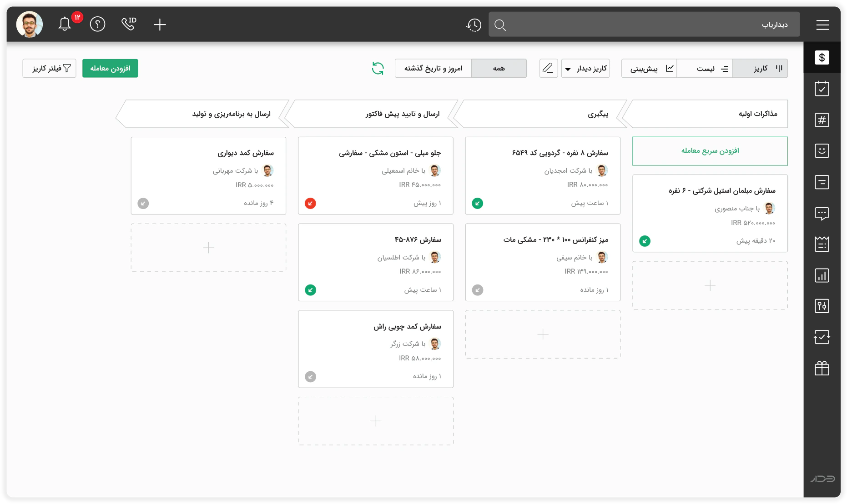Open the gift icon at sidebar bottom
847x504 pixels.
pos(822,368)
